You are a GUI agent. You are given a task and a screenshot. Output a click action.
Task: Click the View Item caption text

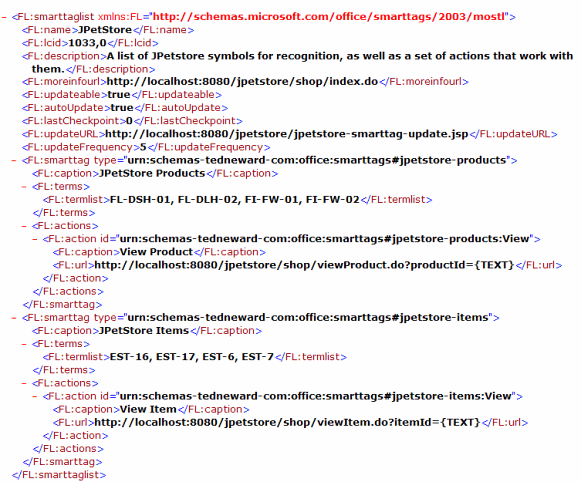148,409
